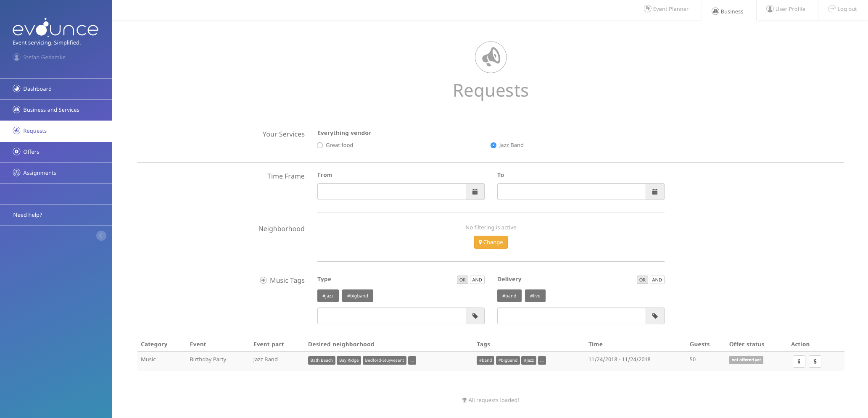Click the #bigband chip in the request row

click(x=508, y=360)
